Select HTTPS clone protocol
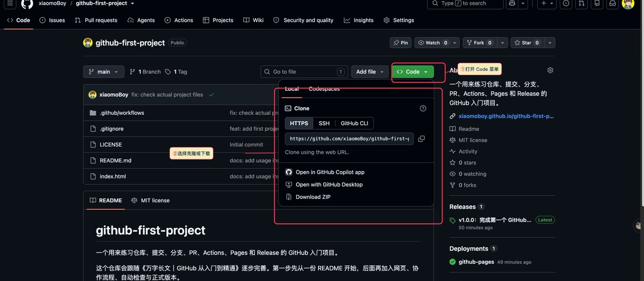 click(x=299, y=123)
